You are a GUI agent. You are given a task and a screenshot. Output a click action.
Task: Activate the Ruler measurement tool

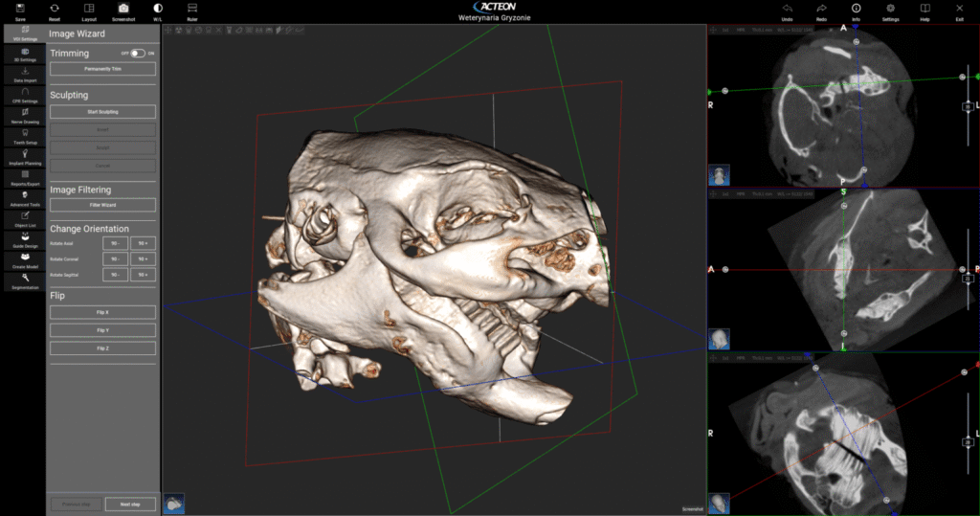pos(192,9)
